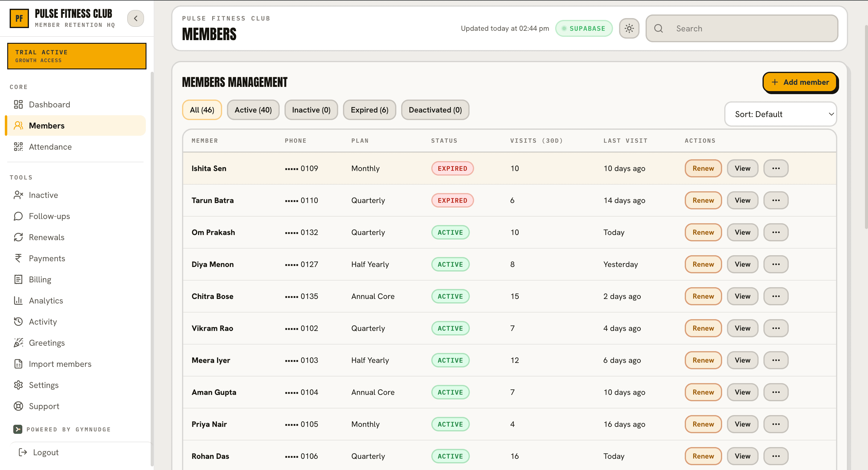View Diya Menon's details
This screenshot has width=868, height=470.
coord(742,264)
